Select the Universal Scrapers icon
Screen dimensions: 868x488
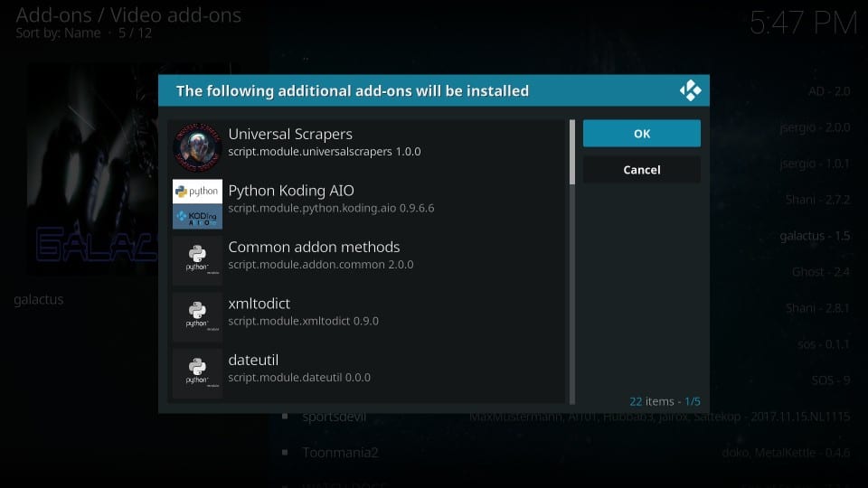click(197, 147)
